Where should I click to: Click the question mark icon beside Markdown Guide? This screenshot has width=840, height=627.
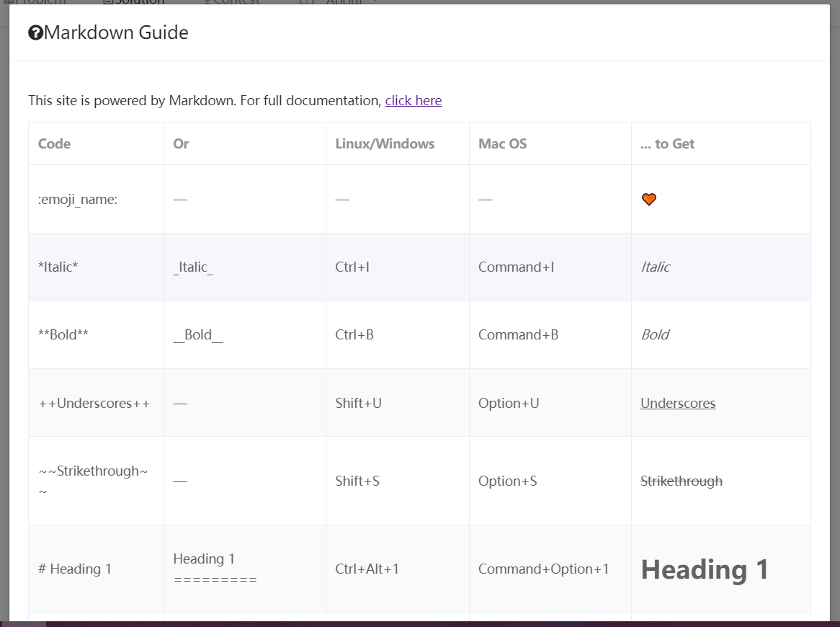click(x=35, y=33)
